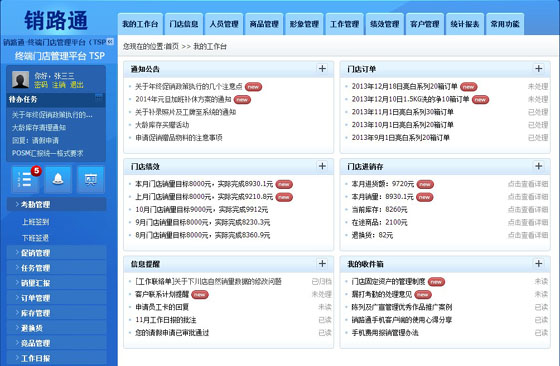Open order 2013年9月1日亮白系列20箱订单
Image resolution: width=560 pixels, height=366 pixels.
click(x=401, y=137)
